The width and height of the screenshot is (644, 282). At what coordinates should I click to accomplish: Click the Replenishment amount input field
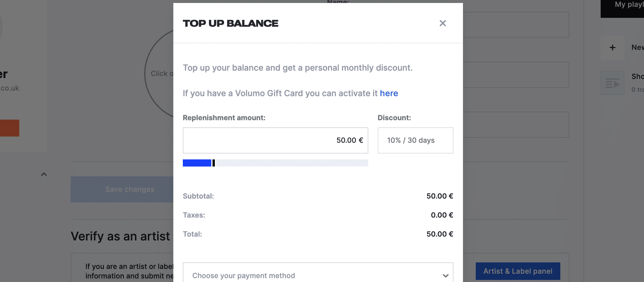(275, 140)
